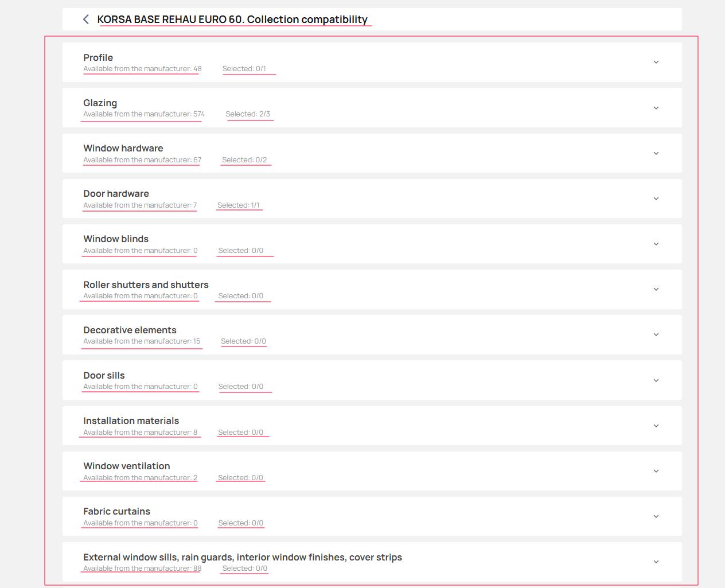
Task: Expand the Decorative elements chevron
Action: coord(656,334)
